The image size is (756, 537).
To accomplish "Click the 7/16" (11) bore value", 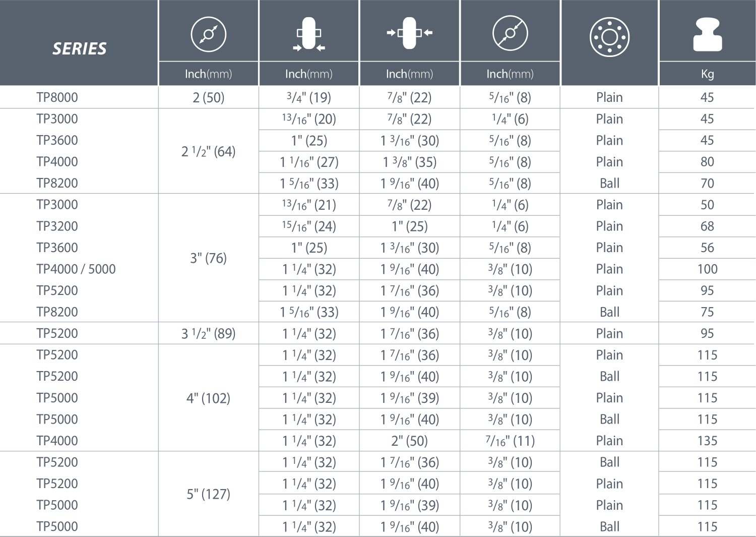I will point(510,441).
